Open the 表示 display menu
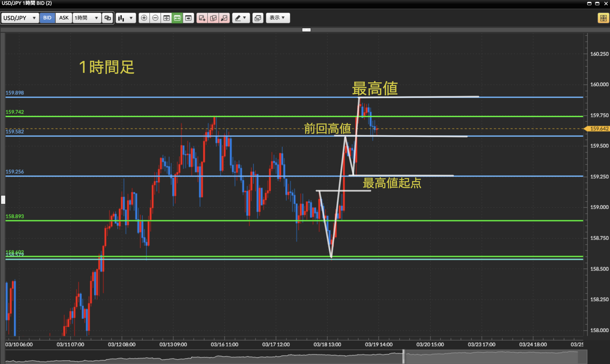 pyautogui.click(x=277, y=18)
